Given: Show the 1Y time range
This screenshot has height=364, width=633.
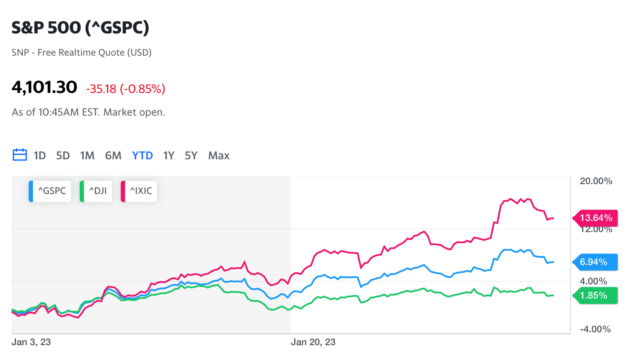Looking at the screenshot, I should (x=169, y=155).
